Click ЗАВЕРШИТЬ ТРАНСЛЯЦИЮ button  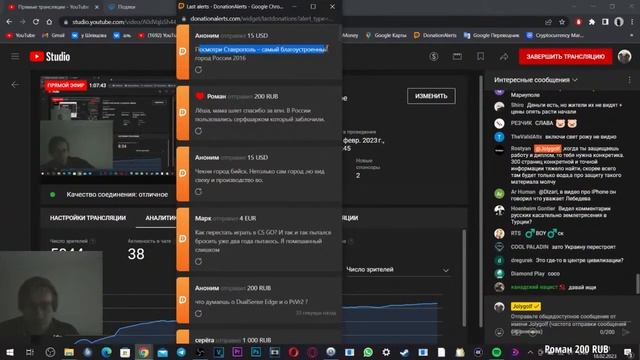565,56
